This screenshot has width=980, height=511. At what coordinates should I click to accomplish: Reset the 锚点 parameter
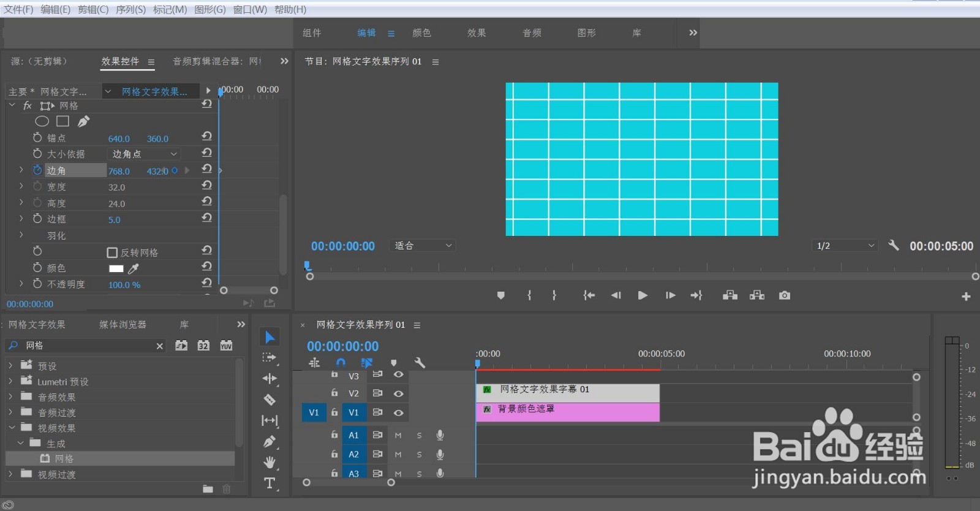[x=207, y=136]
